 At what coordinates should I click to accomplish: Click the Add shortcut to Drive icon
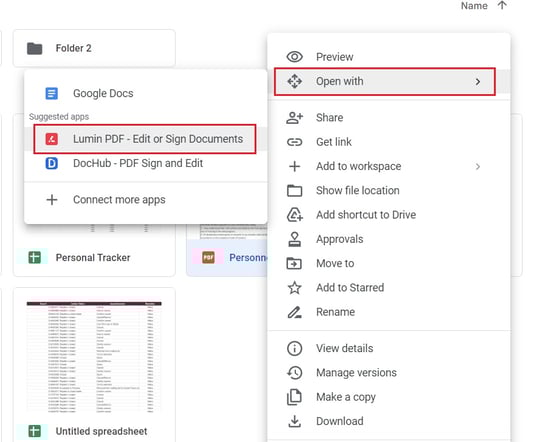[294, 215]
